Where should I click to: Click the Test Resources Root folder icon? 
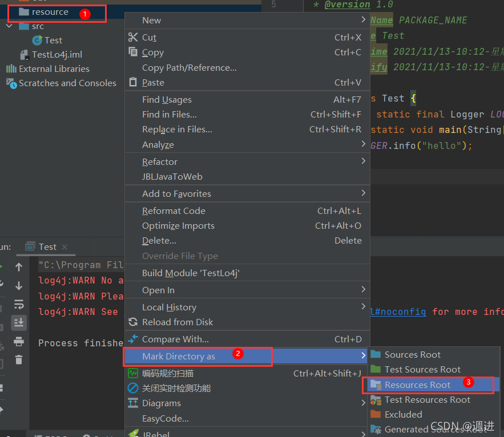(376, 400)
